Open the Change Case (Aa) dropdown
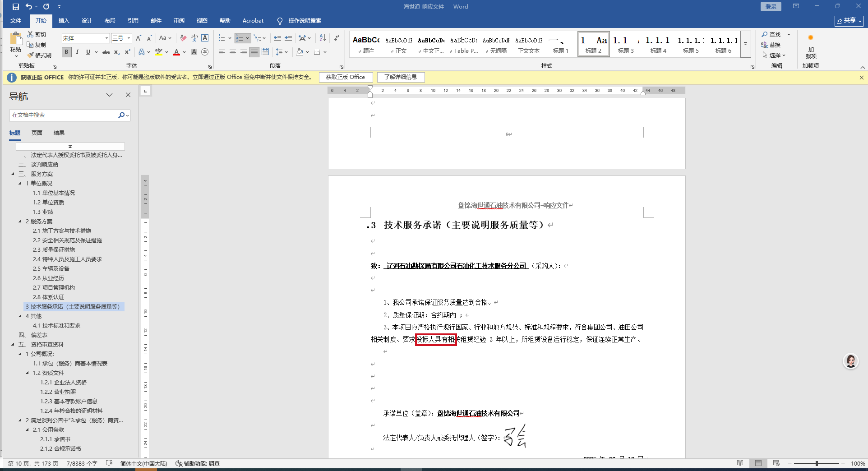This screenshot has width=868, height=471. pyautogui.click(x=165, y=38)
